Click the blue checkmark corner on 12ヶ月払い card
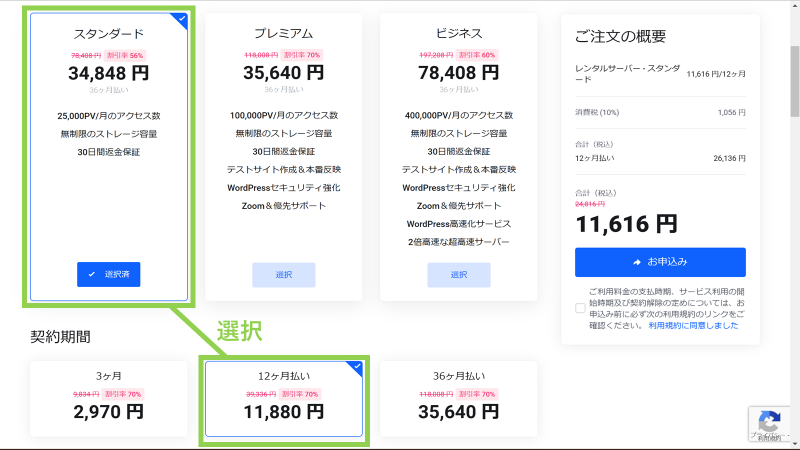The height and width of the screenshot is (450, 800). pyautogui.click(x=356, y=366)
